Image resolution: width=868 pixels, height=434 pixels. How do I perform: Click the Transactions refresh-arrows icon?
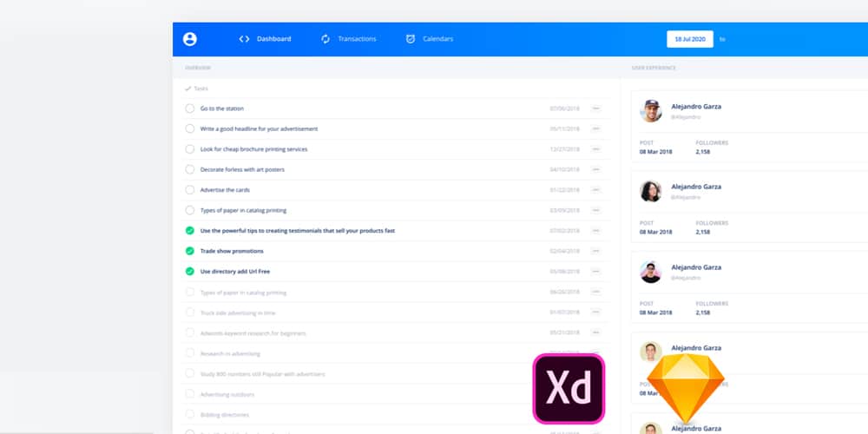coord(325,39)
